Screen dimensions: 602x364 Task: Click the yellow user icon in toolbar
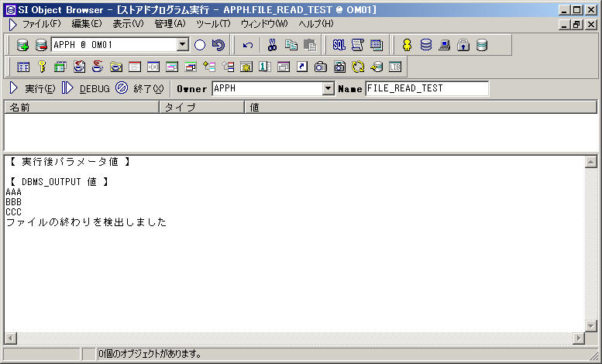click(407, 45)
